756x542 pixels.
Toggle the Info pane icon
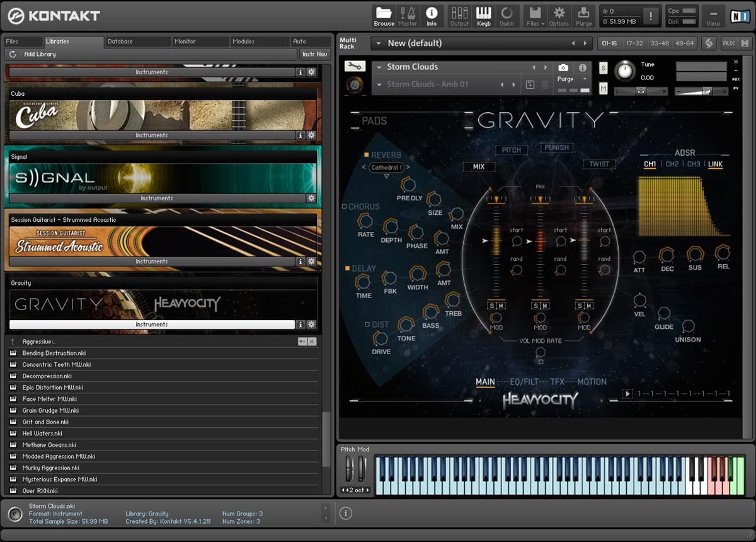[x=432, y=16]
